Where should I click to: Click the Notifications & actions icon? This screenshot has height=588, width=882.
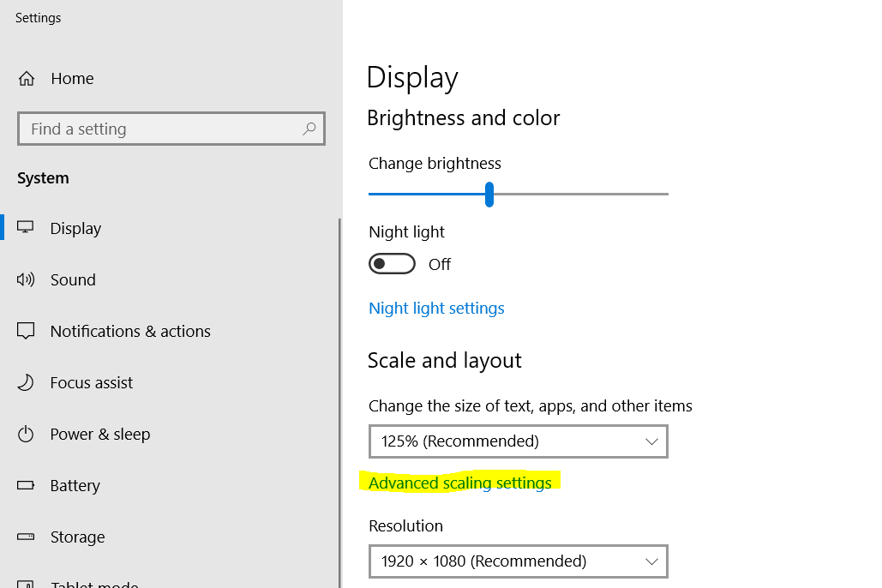pos(27,331)
